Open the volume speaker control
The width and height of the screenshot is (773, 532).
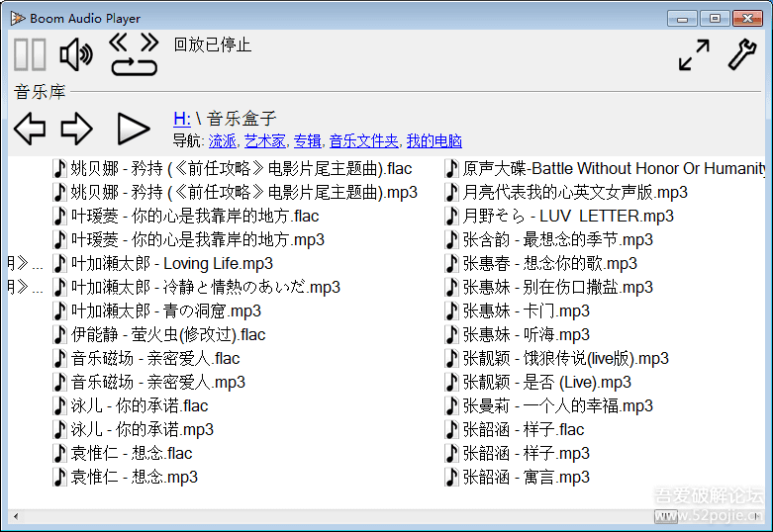[76, 54]
